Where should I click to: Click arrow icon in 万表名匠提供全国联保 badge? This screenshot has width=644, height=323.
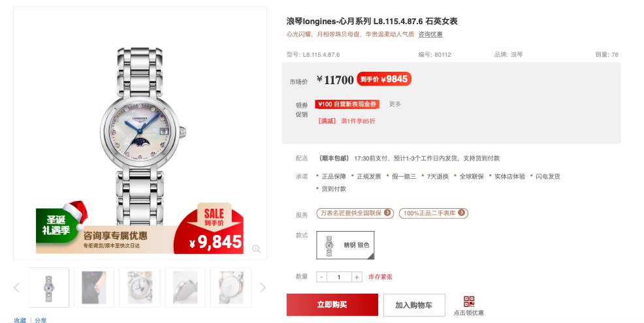[387, 213]
